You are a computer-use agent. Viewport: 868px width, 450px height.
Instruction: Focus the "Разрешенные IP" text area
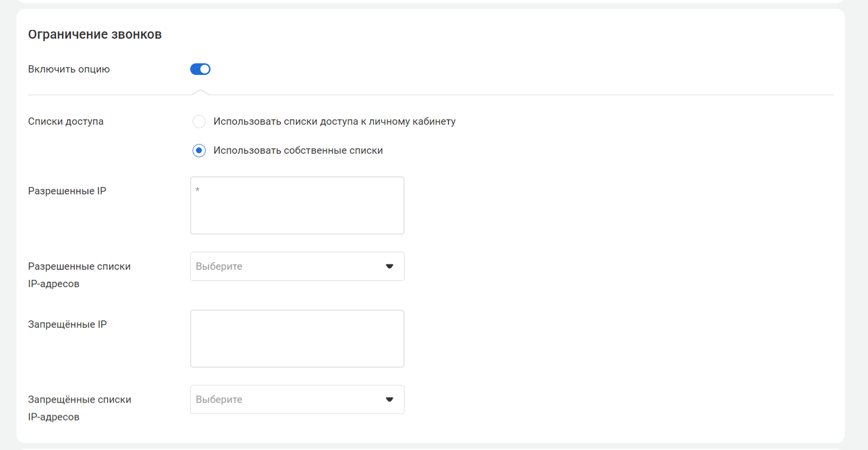[x=297, y=210]
